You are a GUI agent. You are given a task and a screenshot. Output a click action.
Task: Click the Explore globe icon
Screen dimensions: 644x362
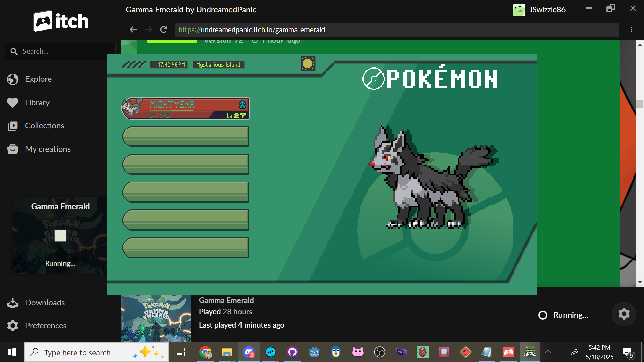[x=13, y=79]
